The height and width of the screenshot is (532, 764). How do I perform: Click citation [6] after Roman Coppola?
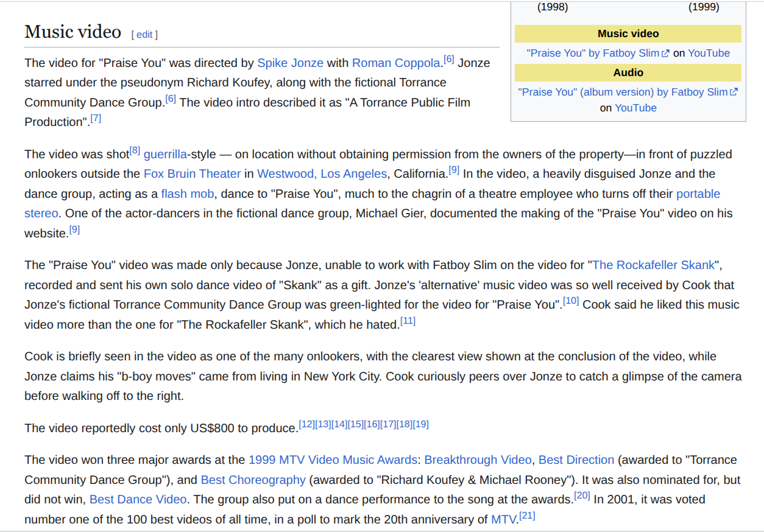(449, 59)
